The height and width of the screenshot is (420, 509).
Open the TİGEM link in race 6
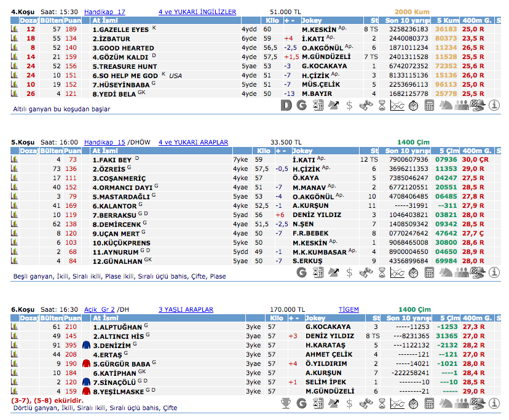[x=349, y=309]
